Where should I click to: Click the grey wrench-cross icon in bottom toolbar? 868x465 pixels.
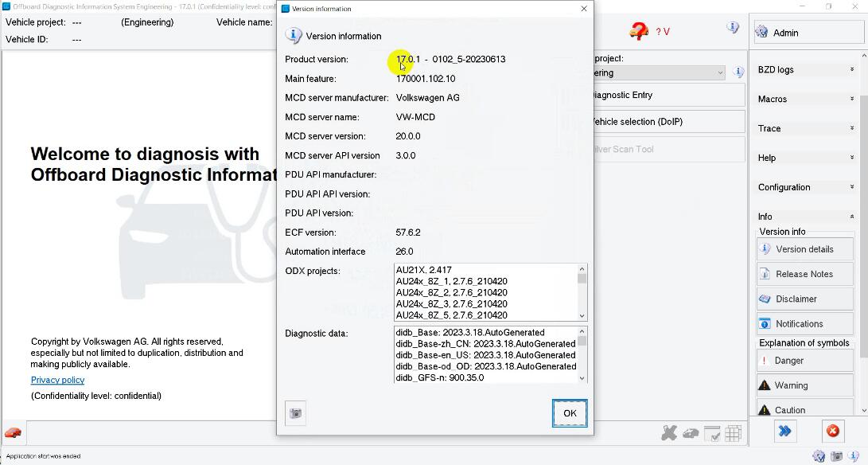click(x=669, y=433)
